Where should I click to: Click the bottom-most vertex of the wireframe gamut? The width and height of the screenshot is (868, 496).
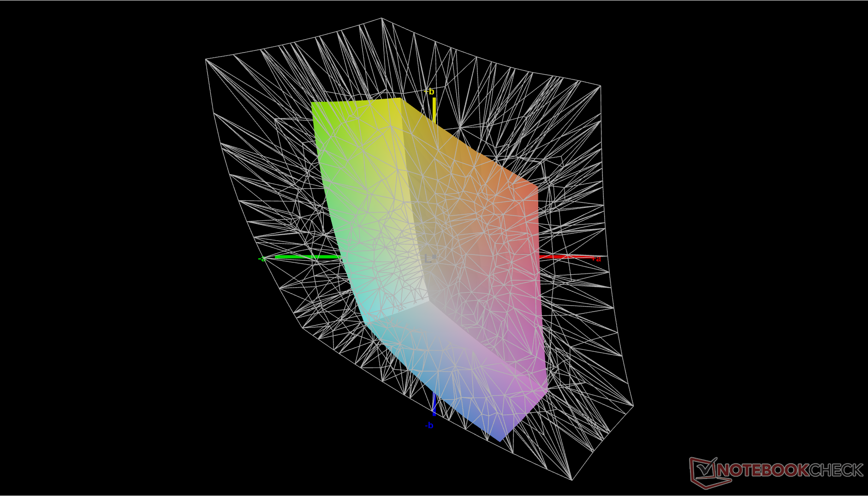point(572,480)
